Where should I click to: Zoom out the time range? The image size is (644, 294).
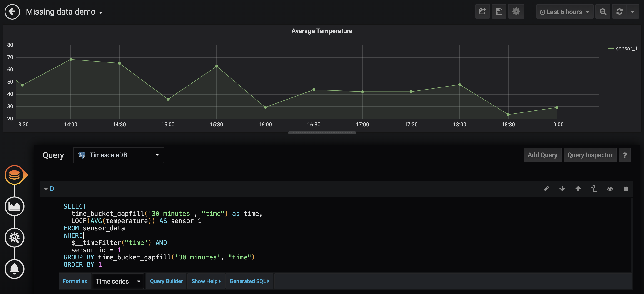pyautogui.click(x=603, y=12)
